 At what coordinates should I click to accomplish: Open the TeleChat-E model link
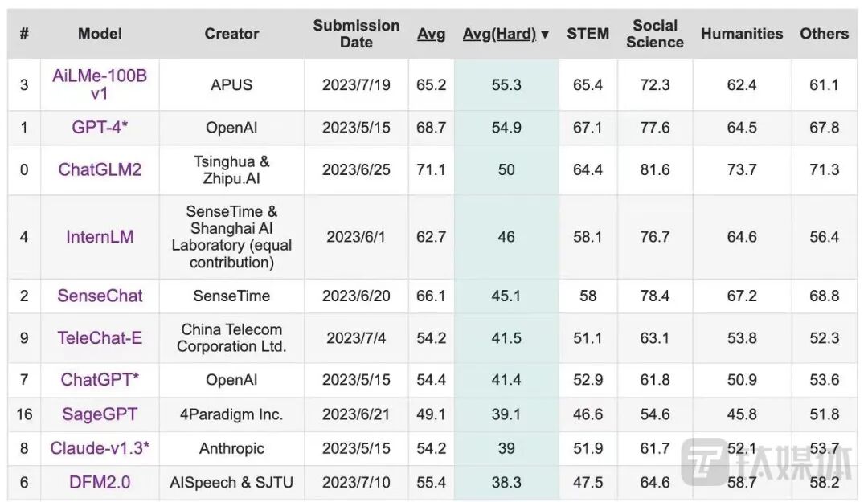tap(100, 338)
